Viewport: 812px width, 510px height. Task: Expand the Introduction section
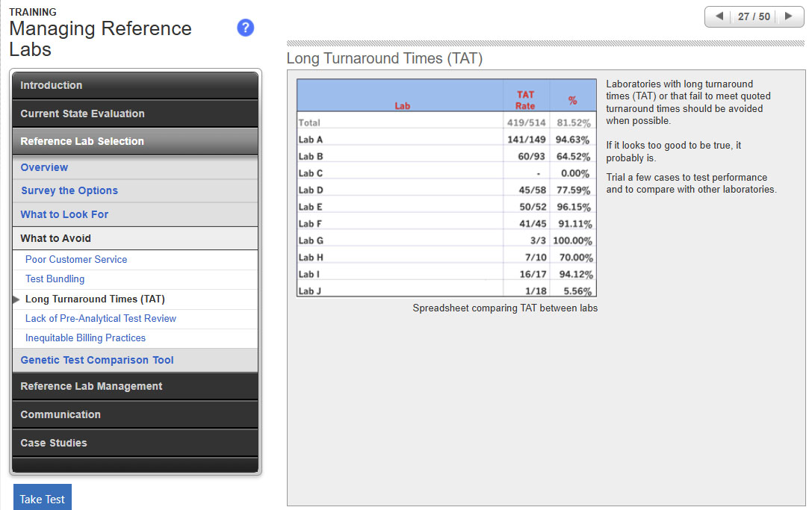135,85
